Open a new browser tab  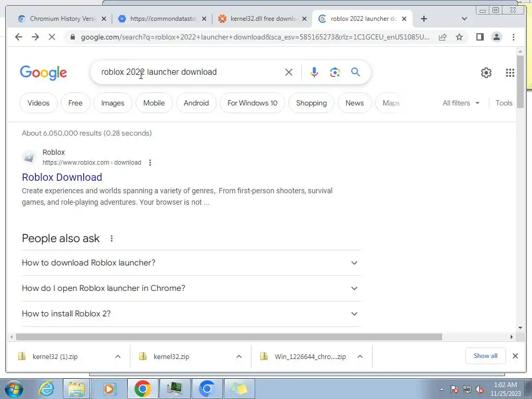pyautogui.click(x=424, y=19)
